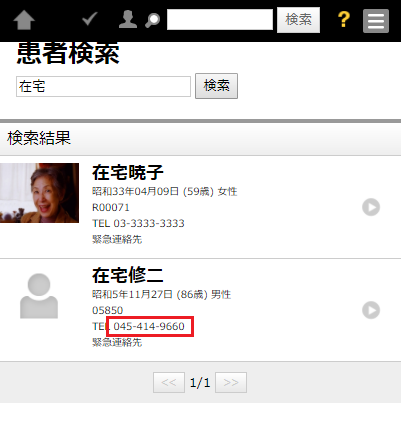
Task: Go to the home arrow icon
Action: click(x=24, y=20)
